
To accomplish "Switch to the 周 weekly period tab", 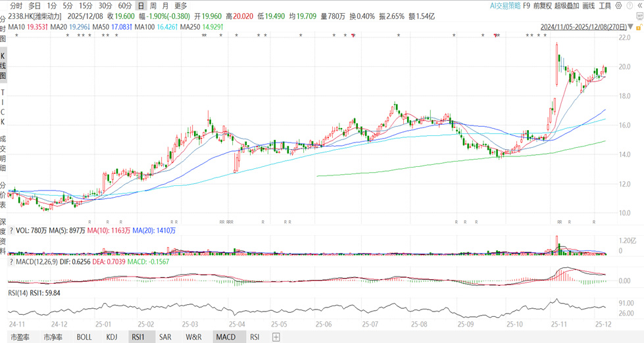I will click(153, 5).
